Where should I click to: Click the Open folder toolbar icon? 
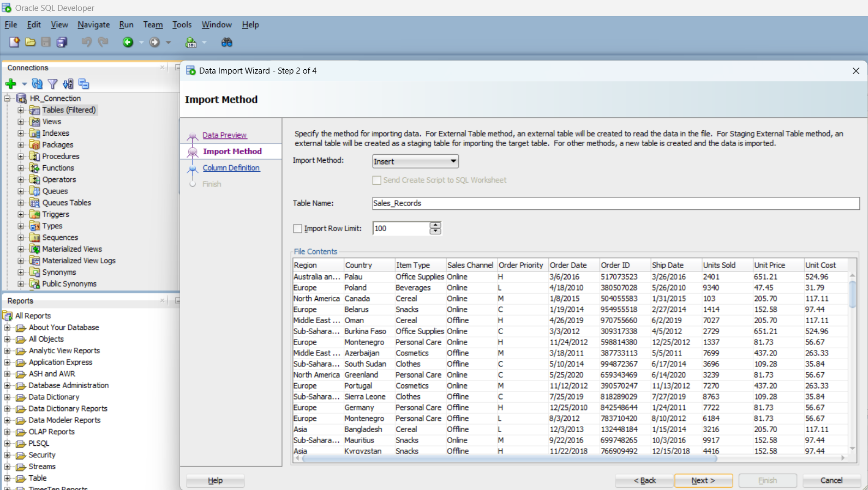coord(31,42)
